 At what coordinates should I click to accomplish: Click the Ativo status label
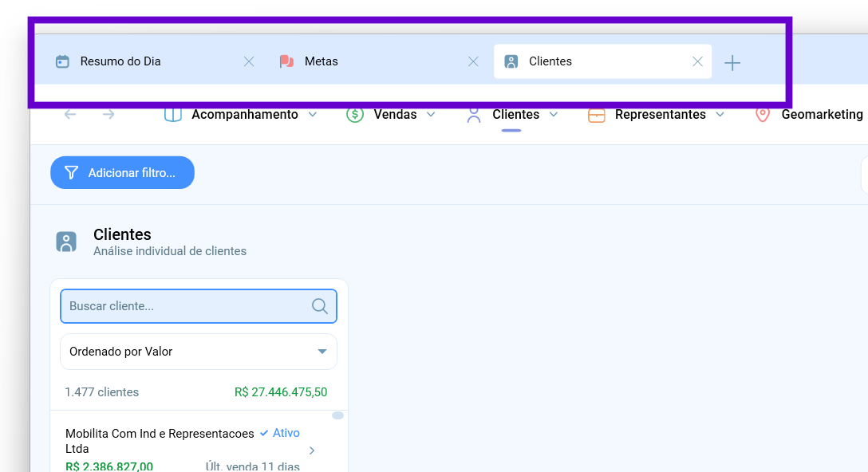(286, 433)
